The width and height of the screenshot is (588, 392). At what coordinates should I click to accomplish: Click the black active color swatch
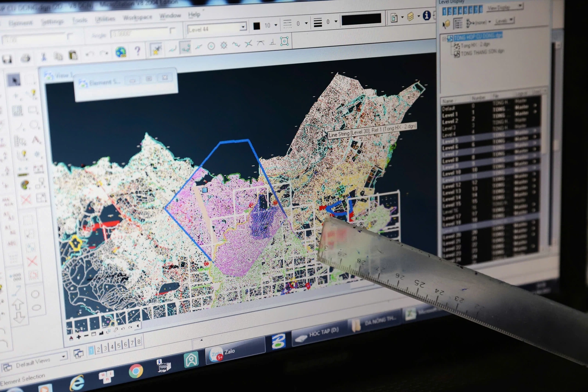click(257, 26)
